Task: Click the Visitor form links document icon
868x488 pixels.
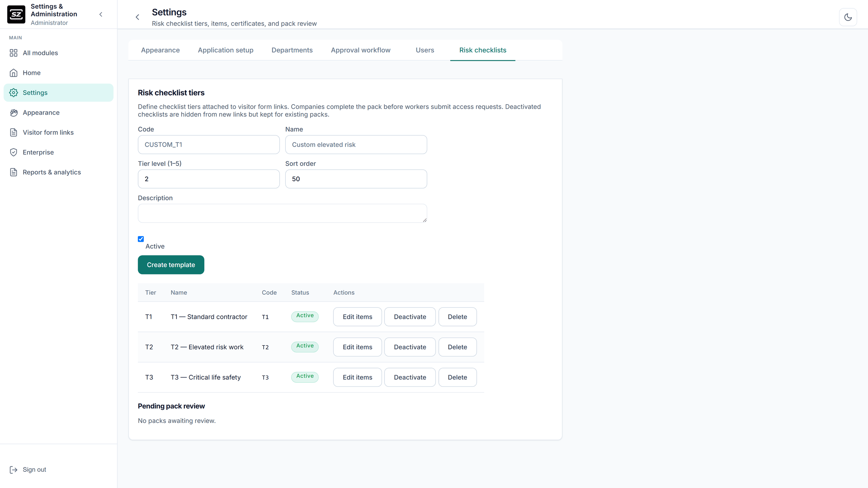Action: coord(13,132)
